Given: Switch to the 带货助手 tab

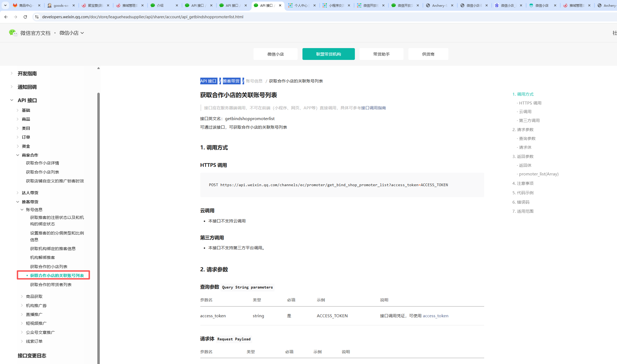Looking at the screenshot, I should click(381, 54).
